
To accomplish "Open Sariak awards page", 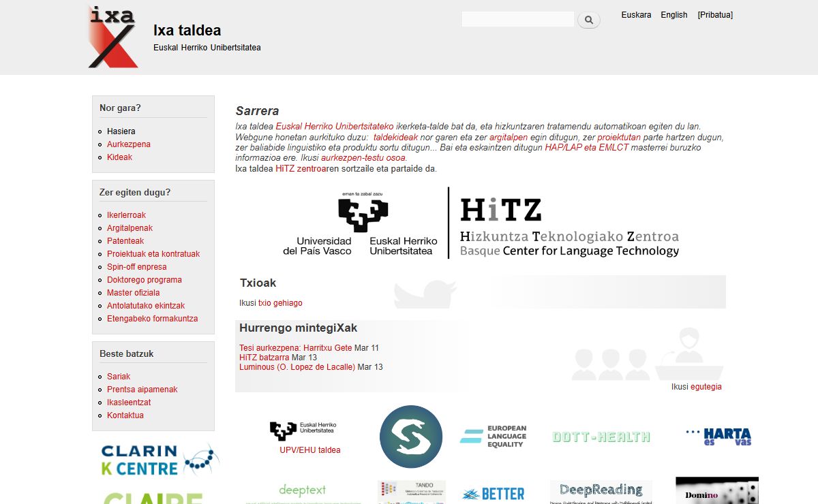I will tap(119, 377).
